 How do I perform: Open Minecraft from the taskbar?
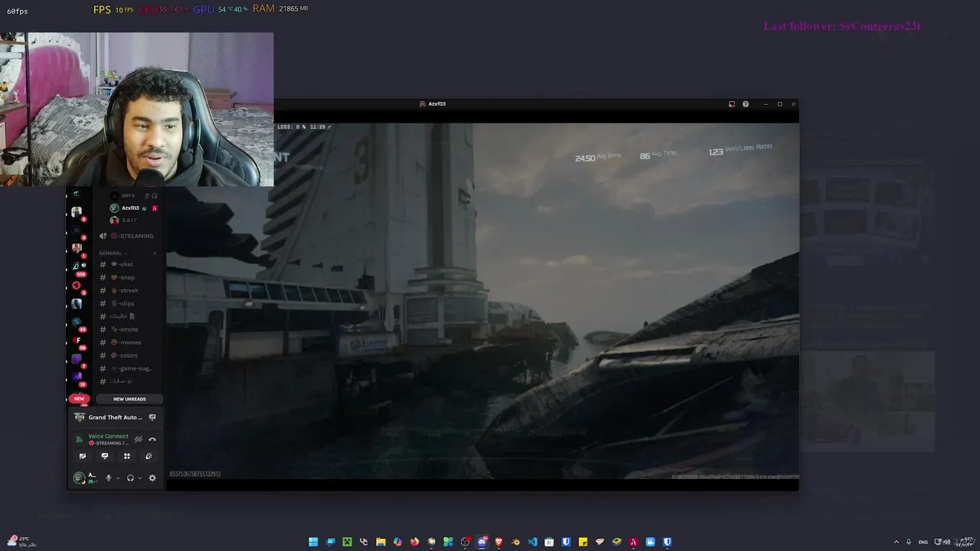(x=347, y=542)
